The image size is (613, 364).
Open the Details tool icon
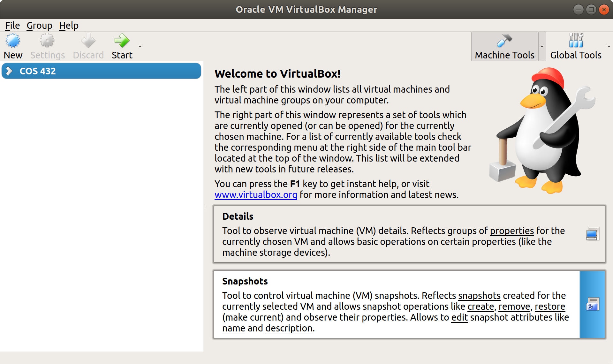593,234
